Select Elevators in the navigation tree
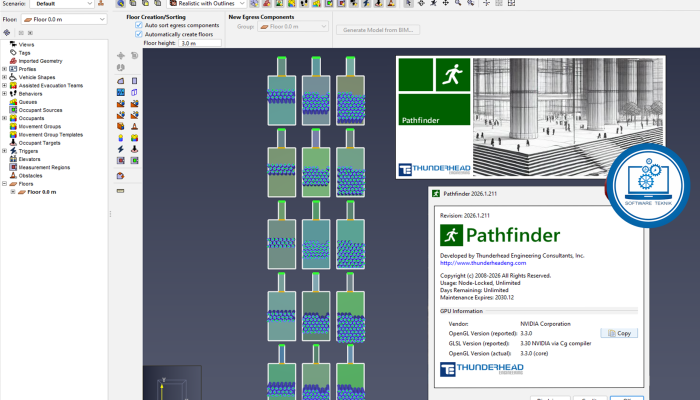 click(29, 159)
